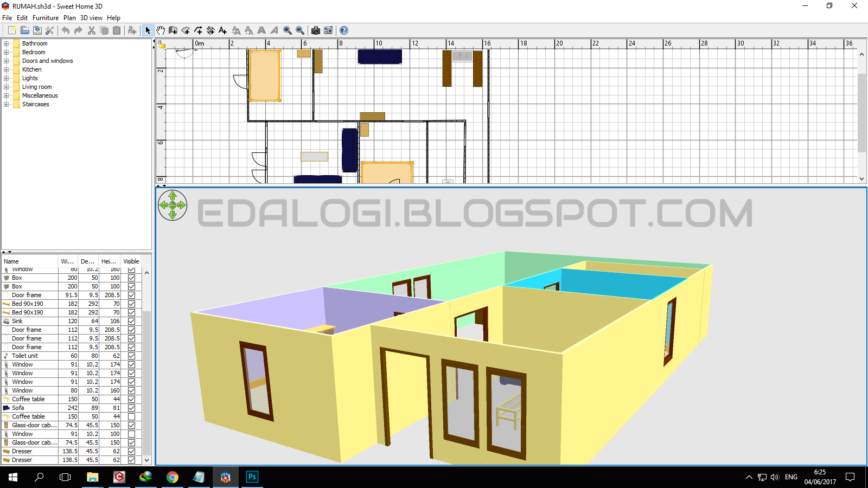Redo the last undone action

[78, 30]
